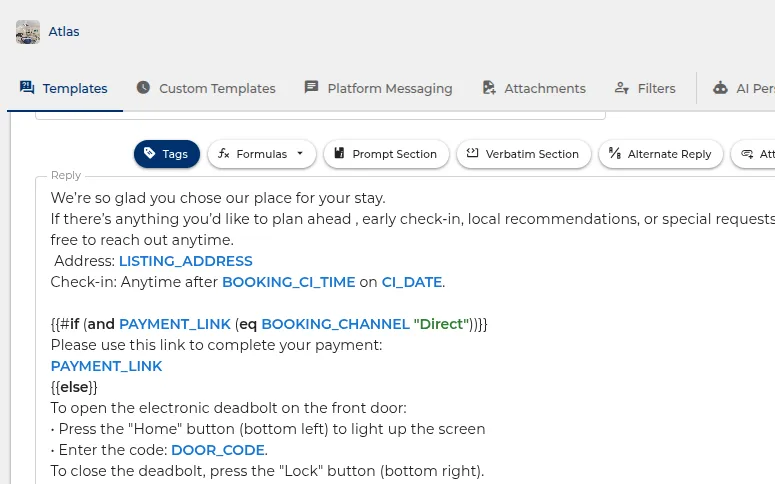This screenshot has width=775, height=484.
Task: Expand the Formulas dropdown arrow
Action: (300, 154)
